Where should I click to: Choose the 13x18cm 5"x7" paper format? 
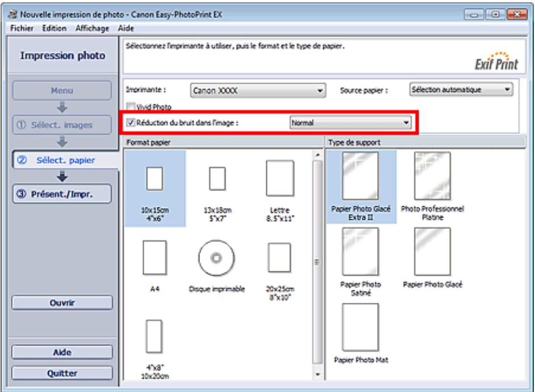(x=218, y=178)
